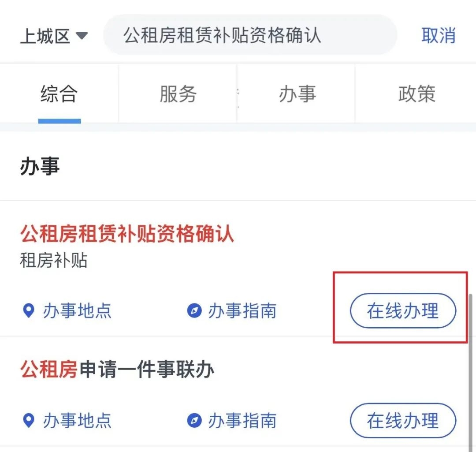Open 办事指南 for 公租房申请一件事联办

pyautogui.click(x=242, y=421)
